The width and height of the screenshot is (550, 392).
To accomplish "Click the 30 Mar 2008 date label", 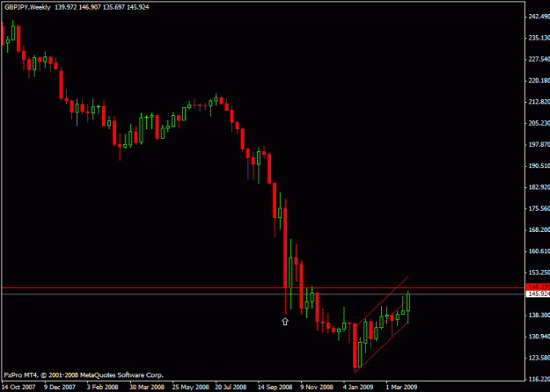I will pos(147,387).
